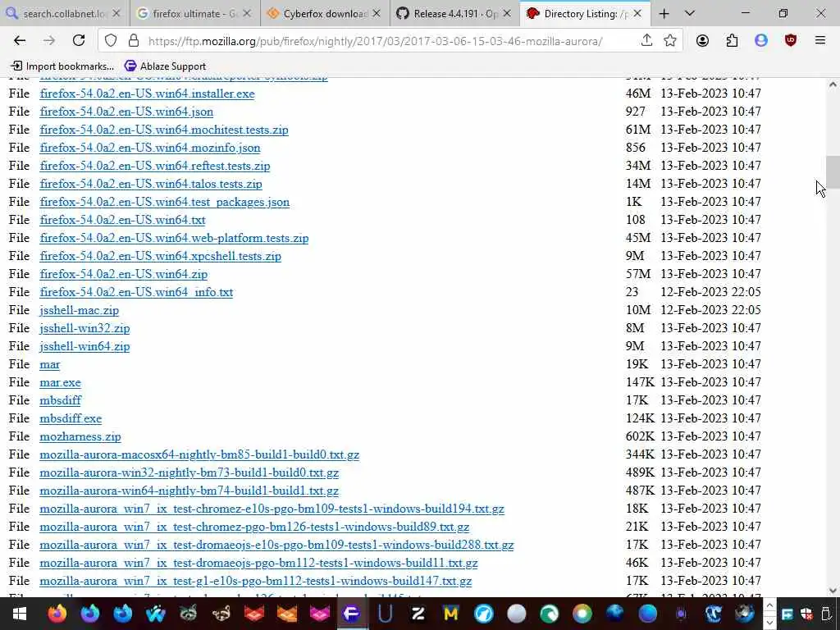The height and width of the screenshot is (630, 840).
Task: Open mozilla-aurora-win32-nightly-bm73 log link
Action: pyautogui.click(x=189, y=472)
